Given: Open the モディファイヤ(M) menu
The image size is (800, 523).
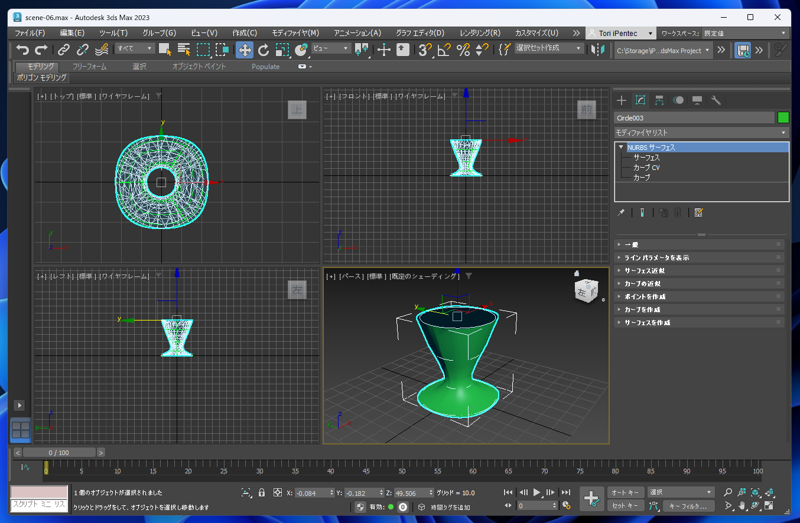Looking at the screenshot, I should (295, 33).
